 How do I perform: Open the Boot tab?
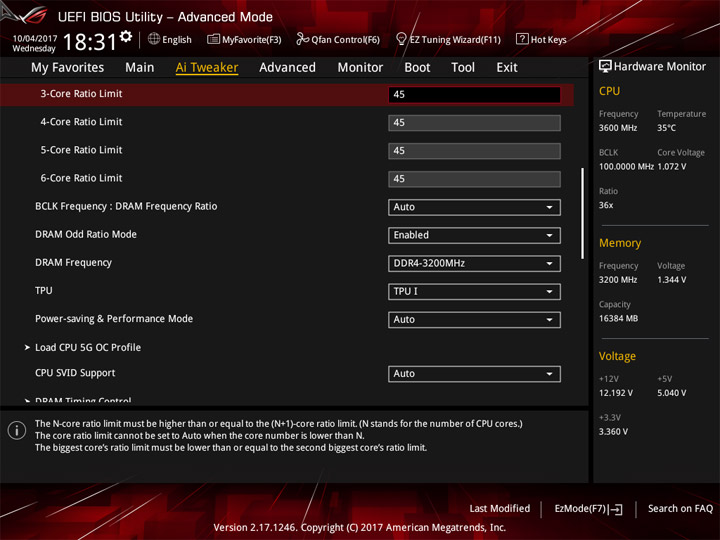tap(417, 68)
